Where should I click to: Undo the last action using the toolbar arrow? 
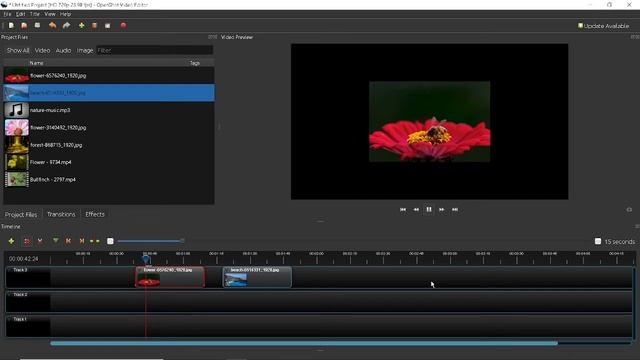pyautogui.click(x=52, y=25)
